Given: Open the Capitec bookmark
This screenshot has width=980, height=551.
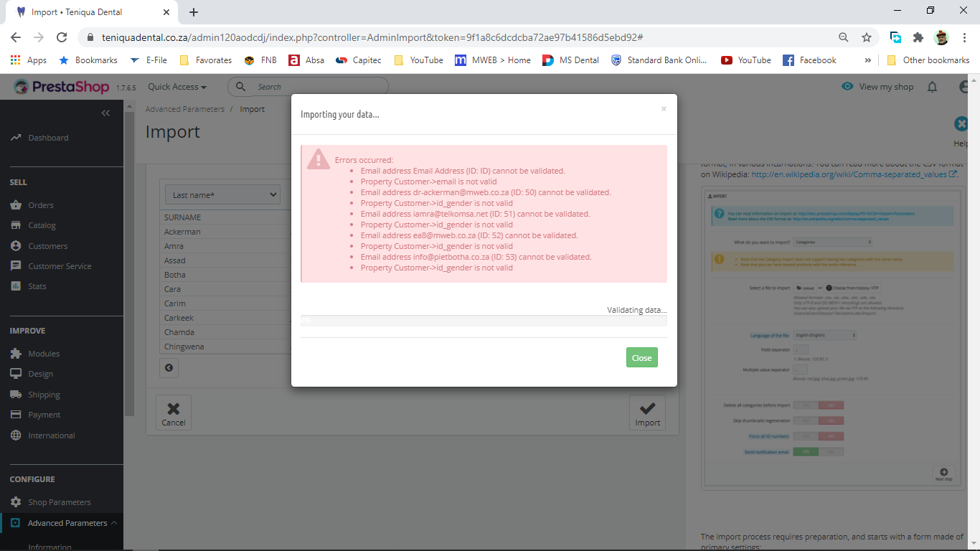Looking at the screenshot, I should coord(359,60).
